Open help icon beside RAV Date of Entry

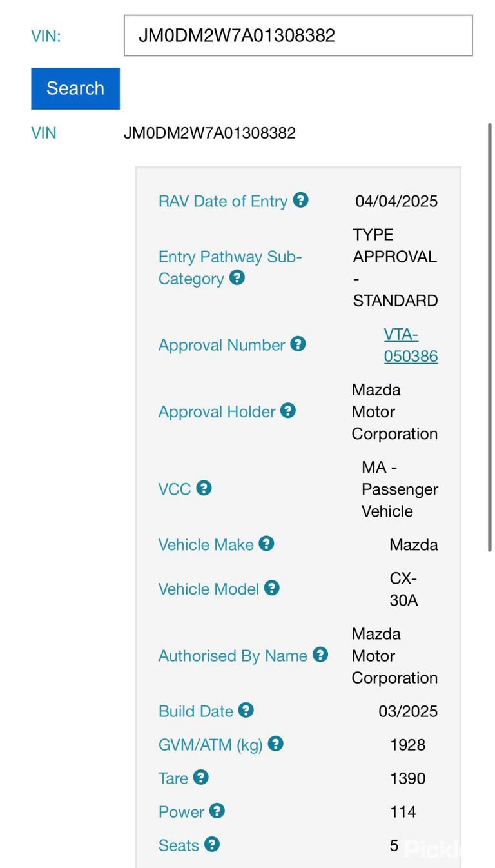click(300, 200)
